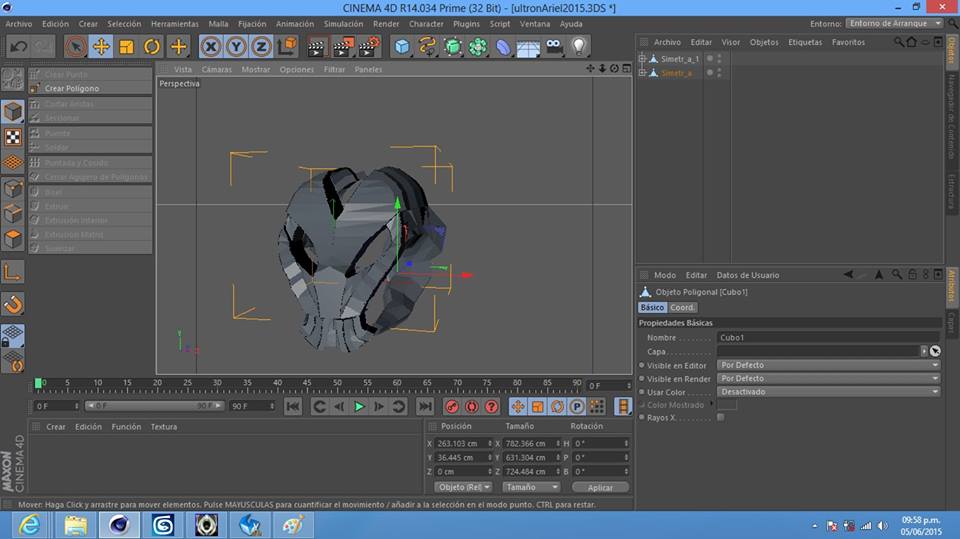Switch to the Básico tab
This screenshot has height=539, width=960.
click(x=652, y=307)
